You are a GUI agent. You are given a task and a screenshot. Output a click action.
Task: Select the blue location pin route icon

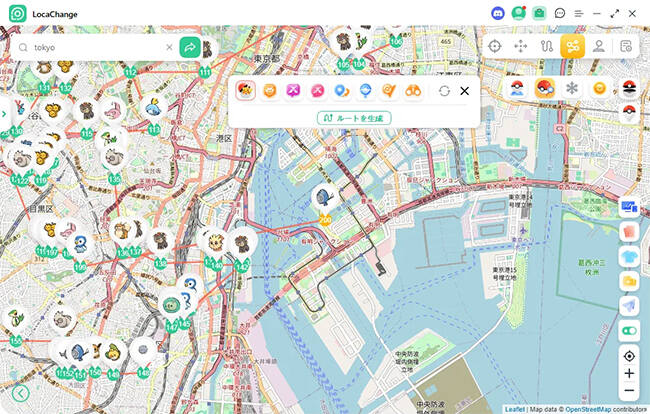[342, 90]
